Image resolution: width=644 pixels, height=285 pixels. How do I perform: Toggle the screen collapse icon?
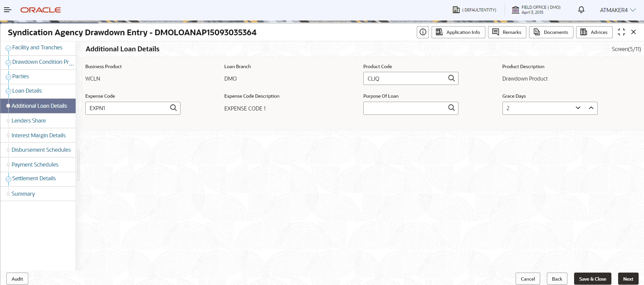click(x=621, y=32)
